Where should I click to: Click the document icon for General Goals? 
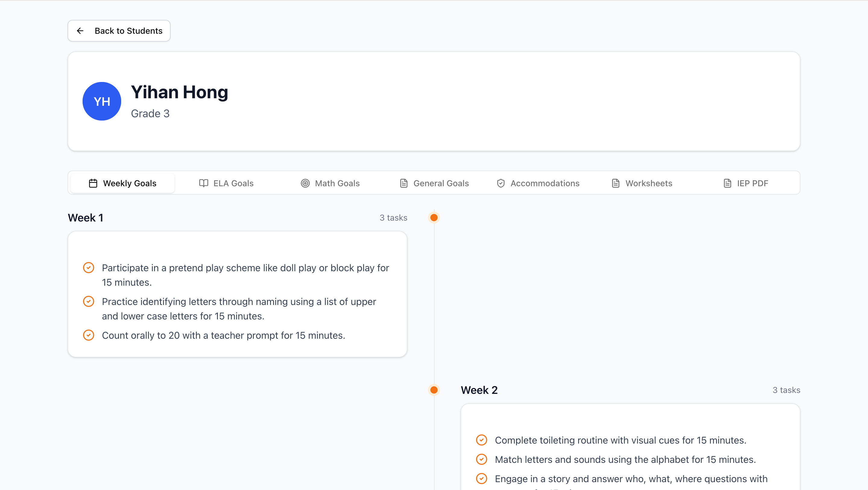(404, 183)
